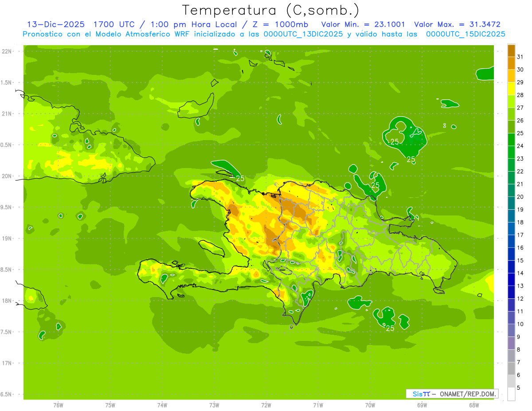Image resolution: width=532 pixels, height=411 pixels.
Task: Click the 70W longitude label
Action: 370,405
